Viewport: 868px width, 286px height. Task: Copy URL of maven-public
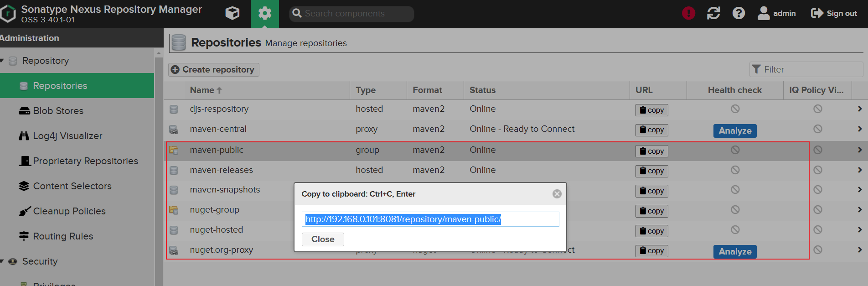click(652, 151)
